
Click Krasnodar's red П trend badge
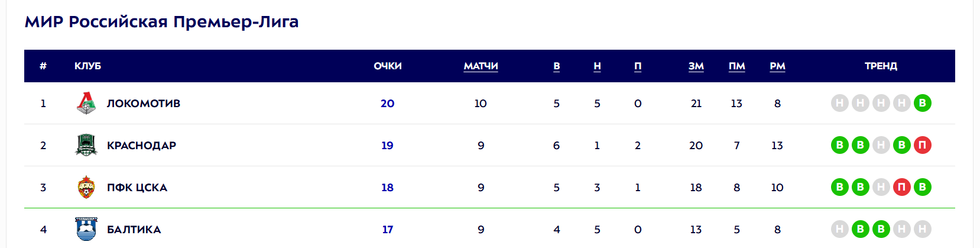tap(922, 146)
